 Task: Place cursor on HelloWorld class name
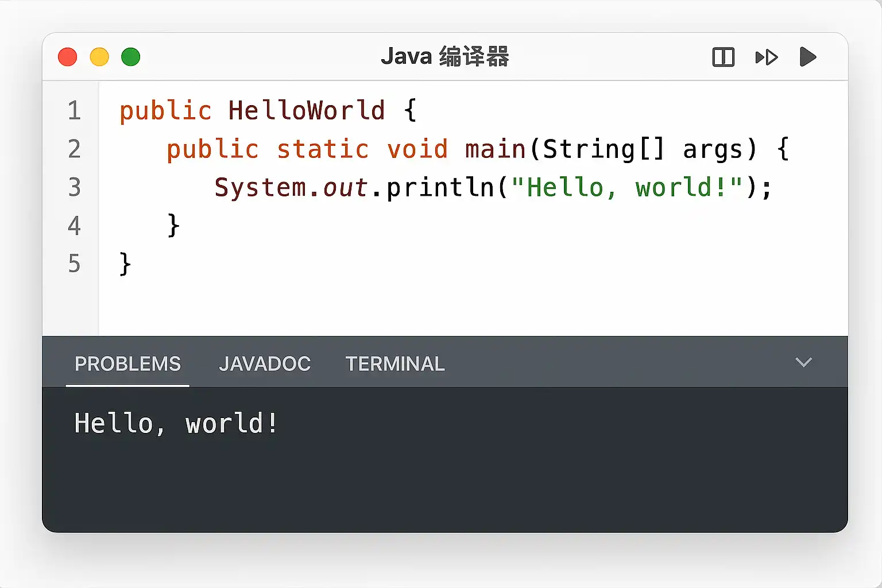[x=306, y=111]
